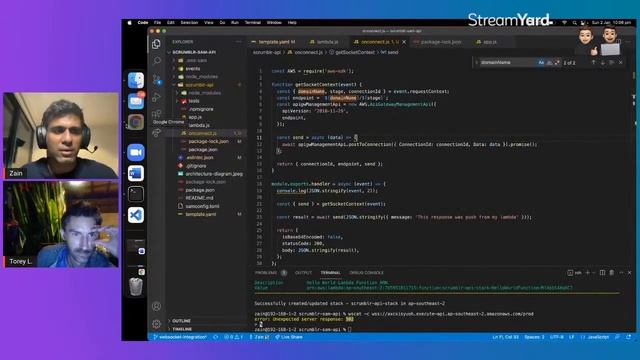The image size is (640, 360).
Task: Open the Apple menu
Action: pyautogui.click(x=130, y=23)
